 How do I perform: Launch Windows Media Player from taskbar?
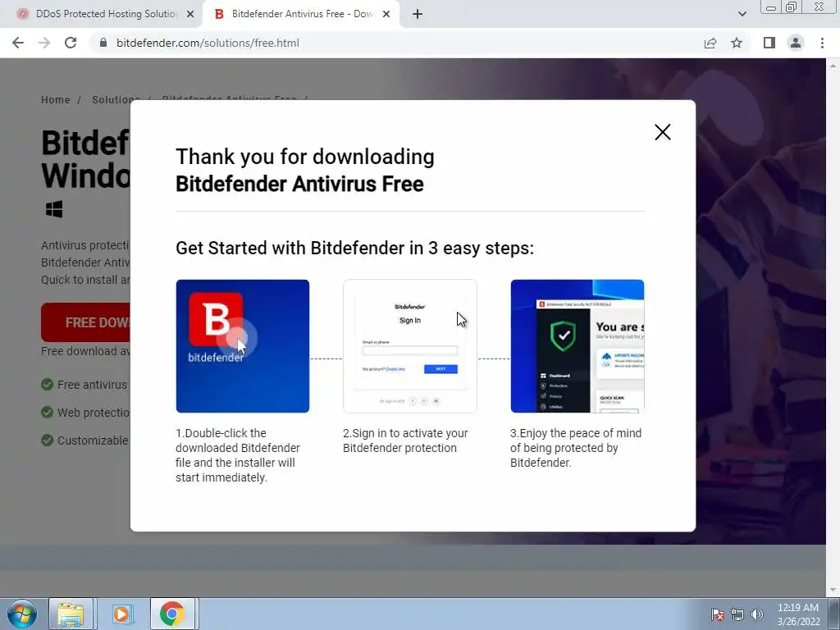(121, 614)
